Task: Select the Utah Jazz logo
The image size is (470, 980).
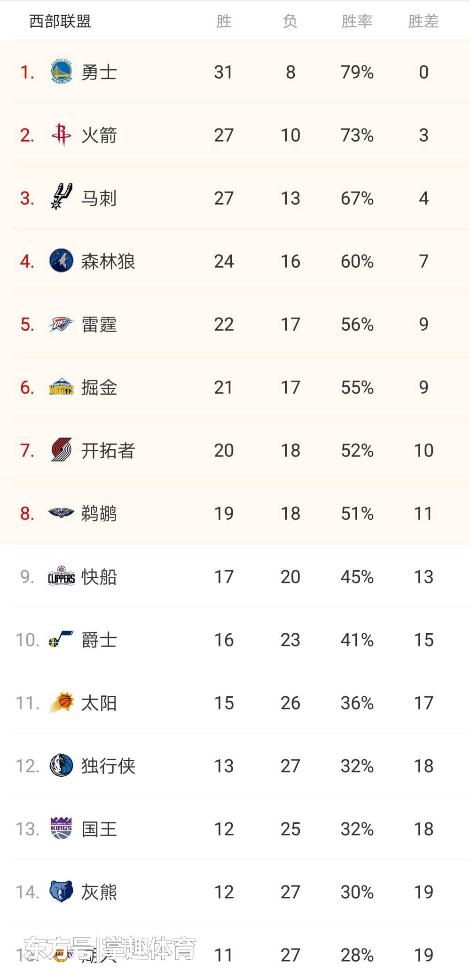Action: coord(61,640)
